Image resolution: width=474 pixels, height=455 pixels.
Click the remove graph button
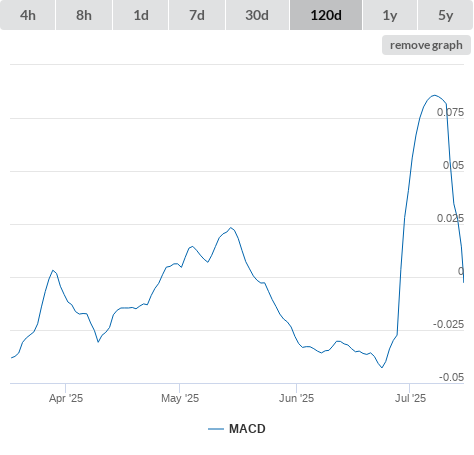click(x=426, y=45)
